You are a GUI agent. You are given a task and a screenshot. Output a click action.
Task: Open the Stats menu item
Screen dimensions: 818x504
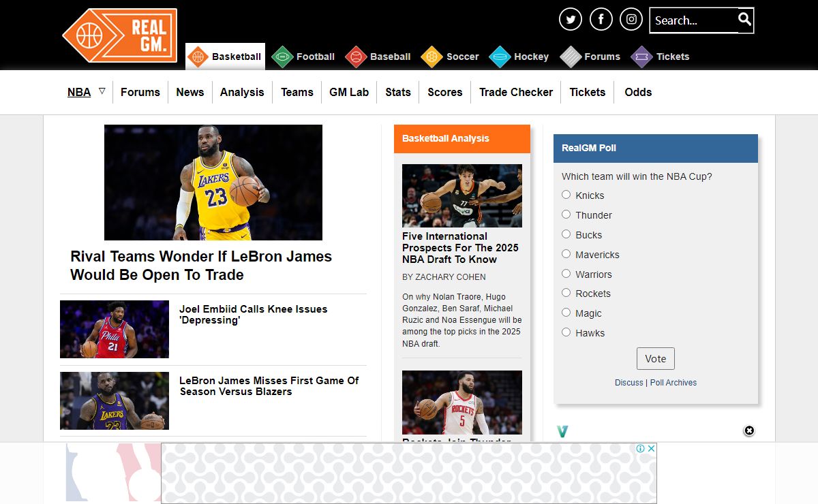tap(398, 92)
